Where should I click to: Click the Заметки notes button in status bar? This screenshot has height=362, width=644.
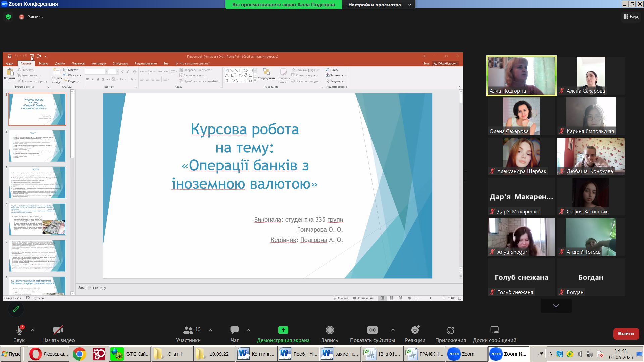[x=341, y=298]
